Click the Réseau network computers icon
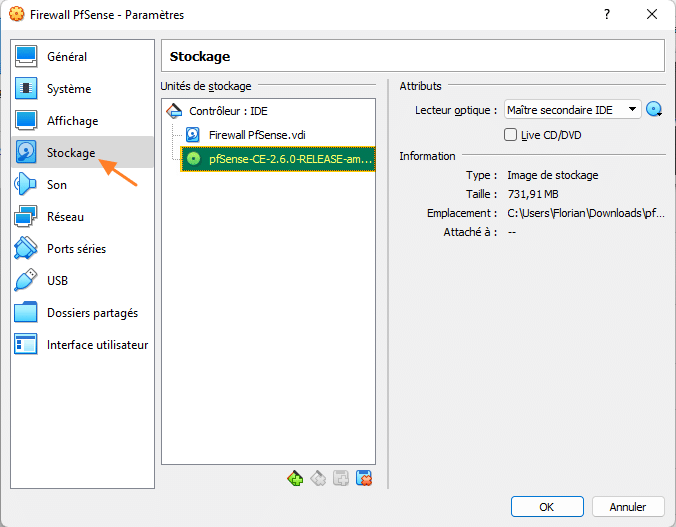676x527 pixels. 25,216
